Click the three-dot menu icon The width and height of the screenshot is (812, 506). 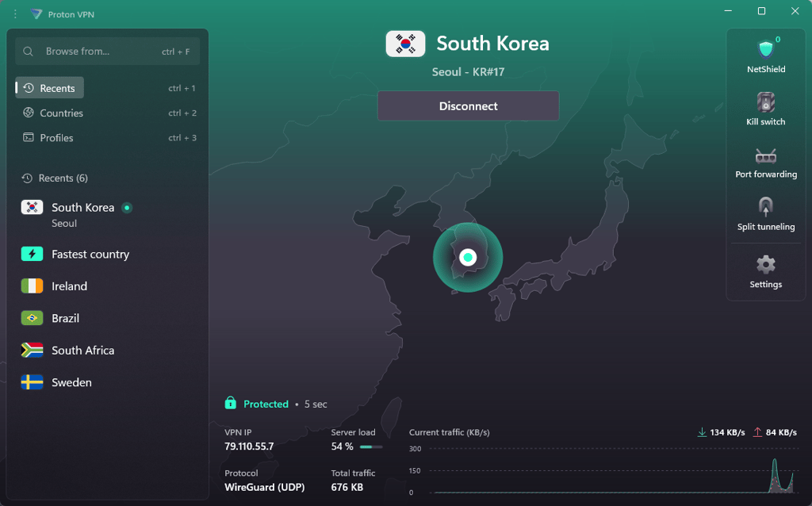coord(15,14)
